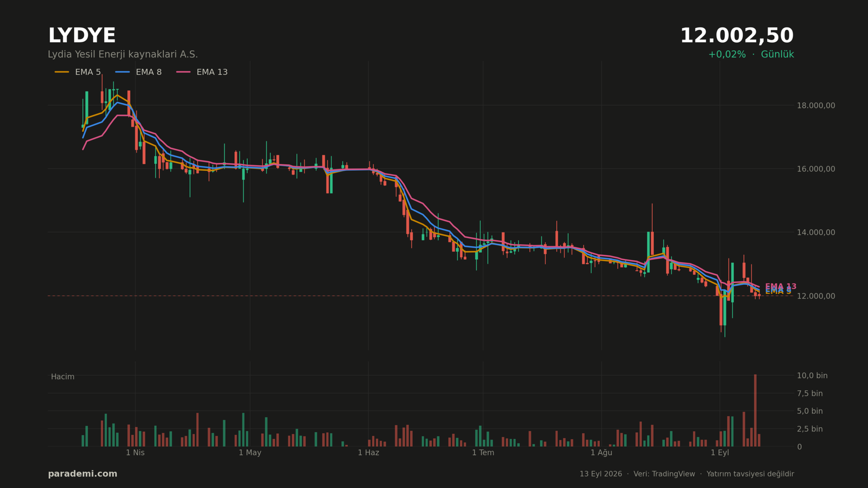This screenshot has height=488, width=868.
Task: Click the 13 Eyl 2026 date text
Action: coord(601,474)
